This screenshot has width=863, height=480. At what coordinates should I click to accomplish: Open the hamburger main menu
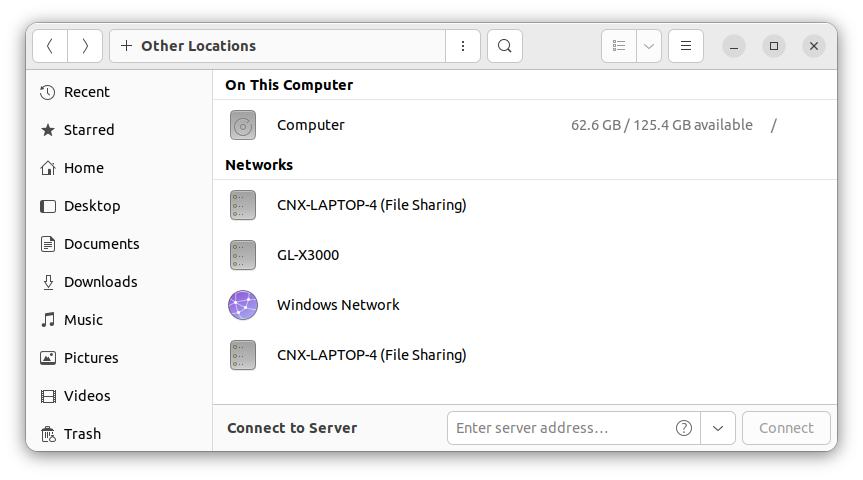pyautogui.click(x=686, y=46)
